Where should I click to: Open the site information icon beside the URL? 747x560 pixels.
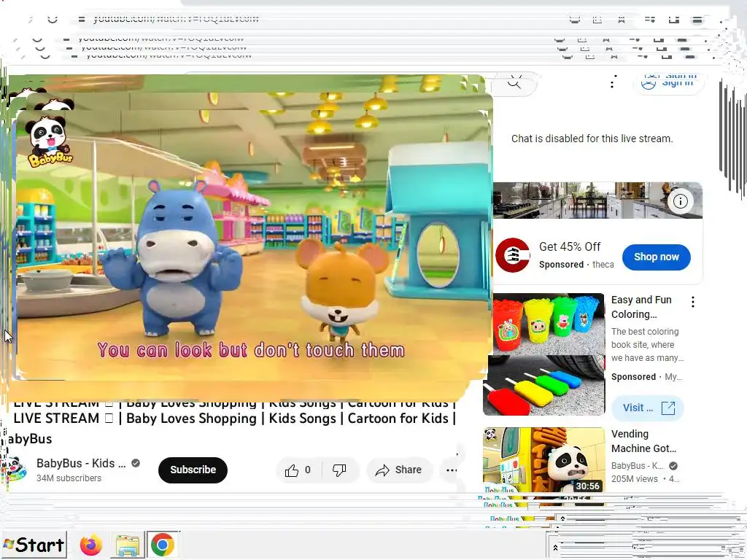pyautogui.click(x=82, y=19)
